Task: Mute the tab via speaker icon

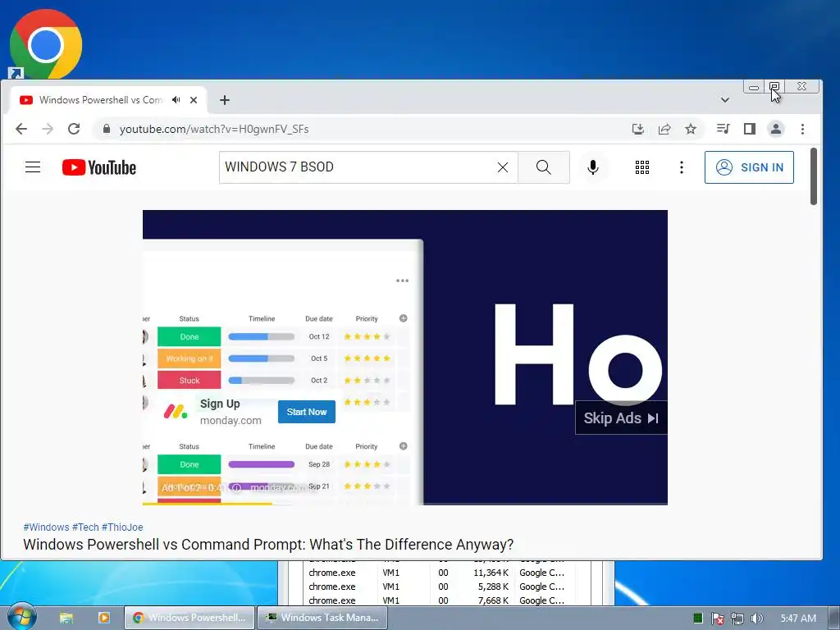Action: click(x=176, y=99)
